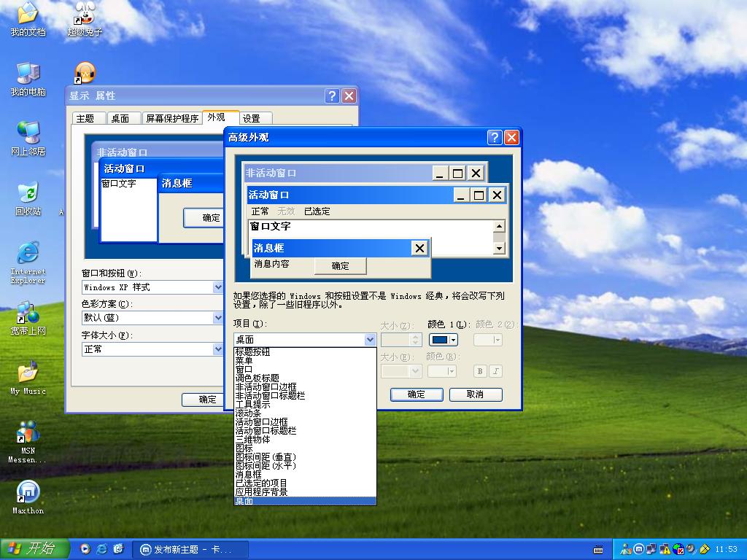Open the 窗口和按钮 style dropdown
This screenshot has height=560, width=747.
pos(217,287)
